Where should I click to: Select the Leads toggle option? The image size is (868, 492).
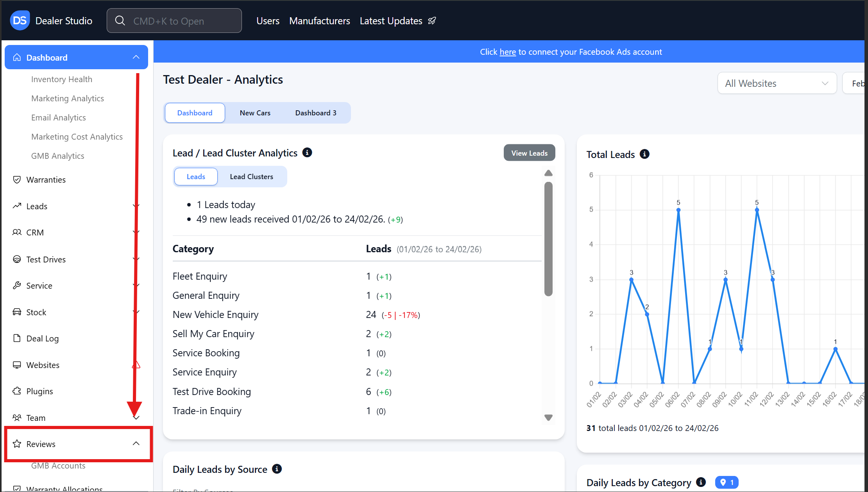pos(196,177)
